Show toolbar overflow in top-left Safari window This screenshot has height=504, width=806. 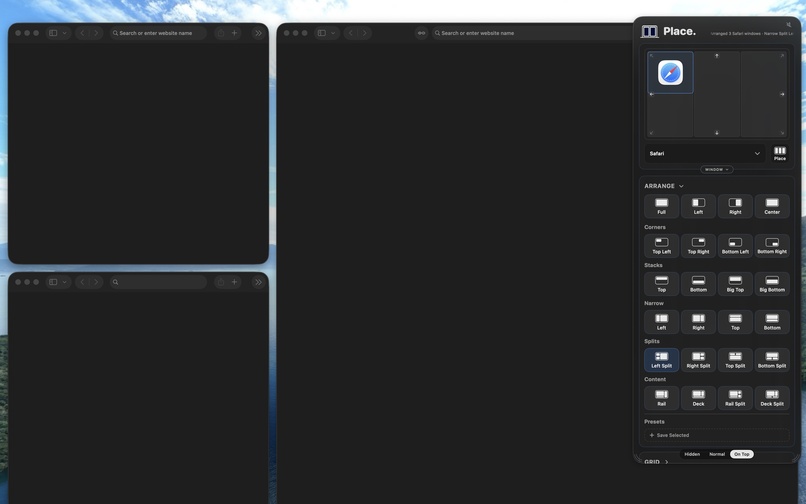(259, 33)
